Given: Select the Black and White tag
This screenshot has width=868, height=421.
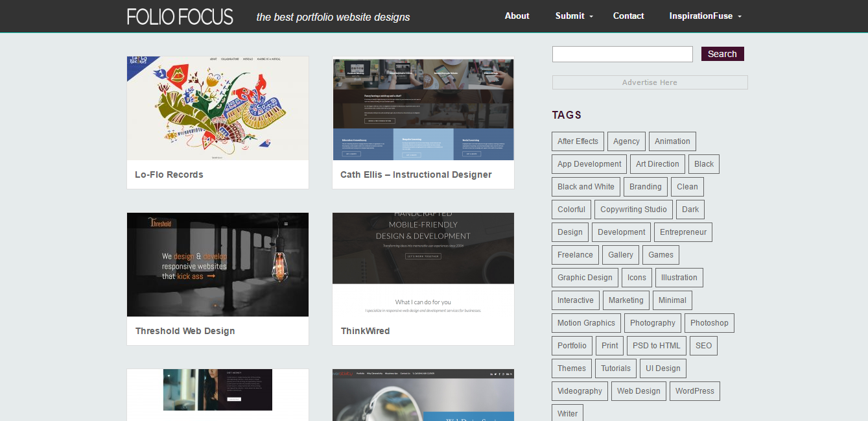Looking at the screenshot, I should click(586, 187).
